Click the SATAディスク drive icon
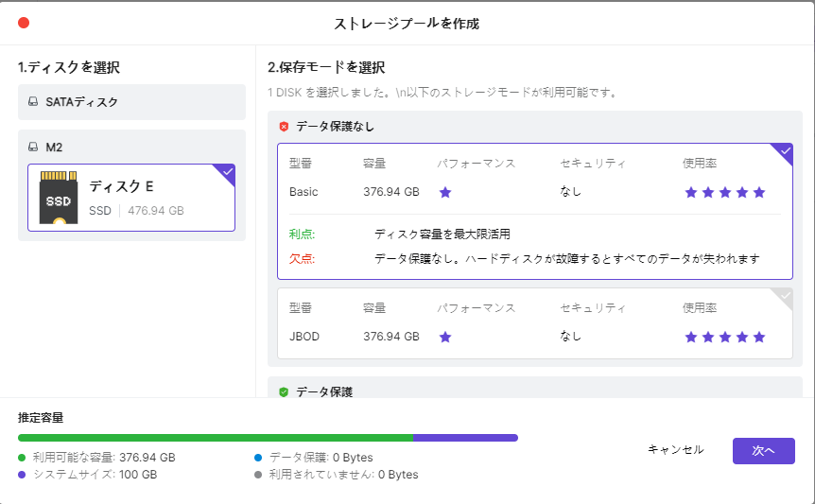Viewport: 815px width, 504px height. [33, 102]
